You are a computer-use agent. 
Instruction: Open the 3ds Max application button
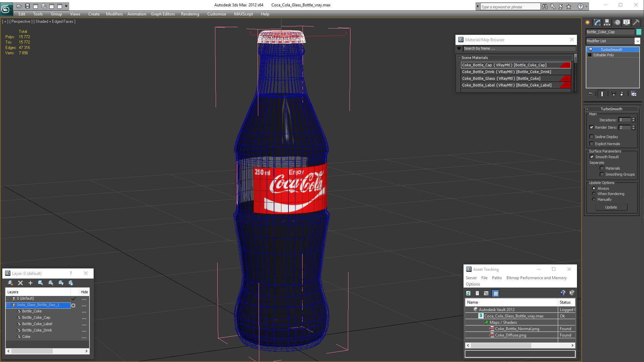[6, 9]
